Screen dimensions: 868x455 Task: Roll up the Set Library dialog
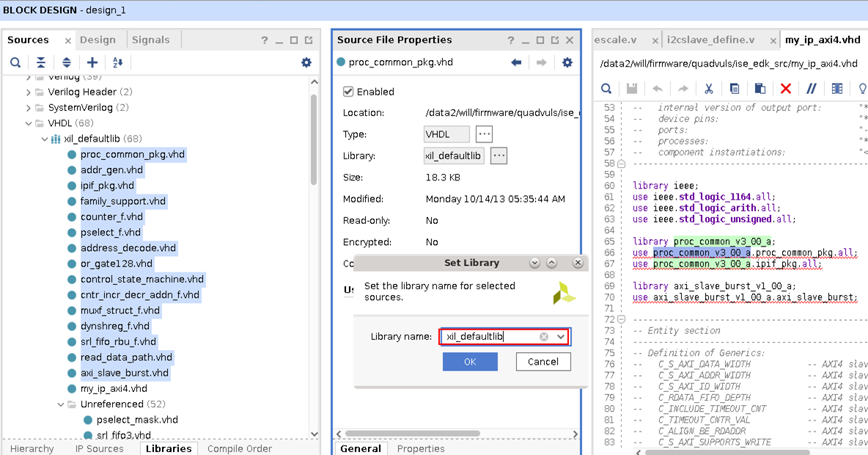552,263
